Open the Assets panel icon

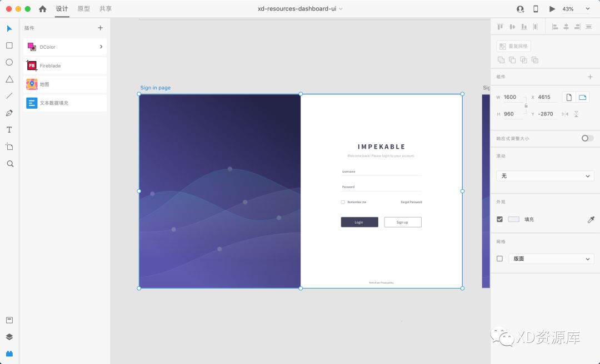pos(9,320)
